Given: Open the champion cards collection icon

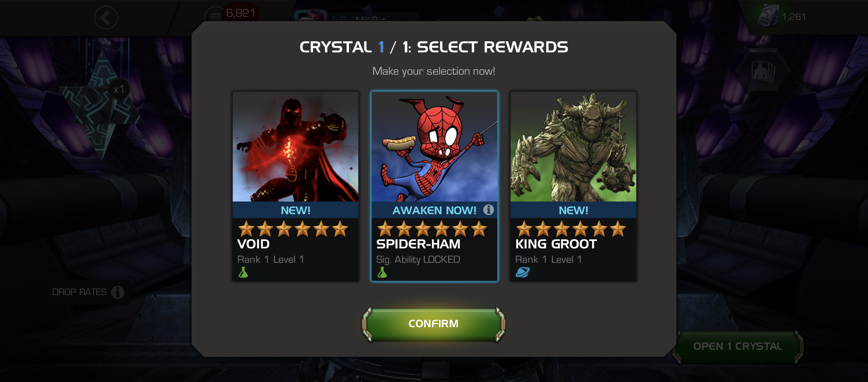Looking at the screenshot, I should (763, 70).
